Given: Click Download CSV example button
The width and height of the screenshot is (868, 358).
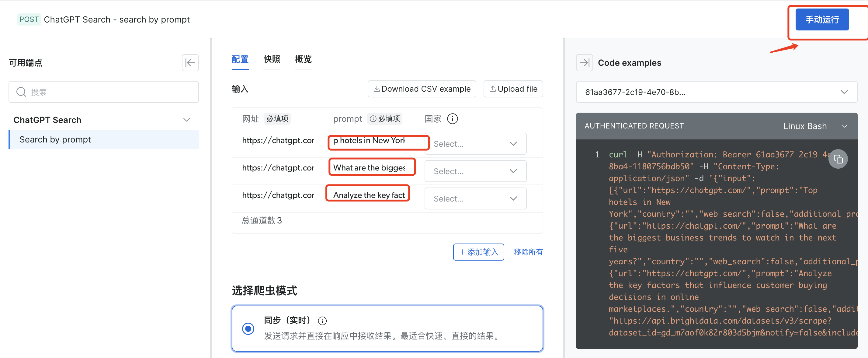Looking at the screenshot, I should point(422,89).
